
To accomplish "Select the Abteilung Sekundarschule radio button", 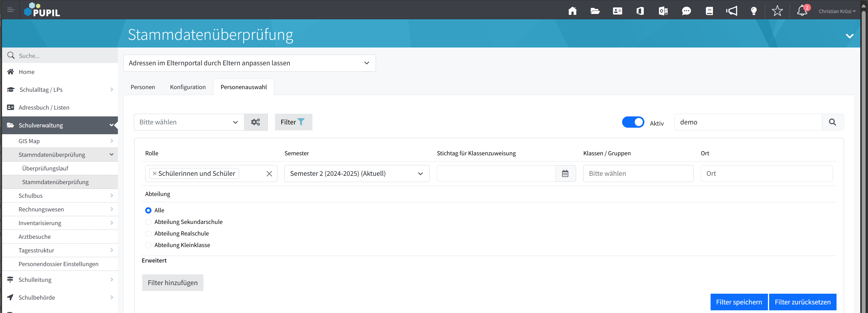I will (x=148, y=222).
